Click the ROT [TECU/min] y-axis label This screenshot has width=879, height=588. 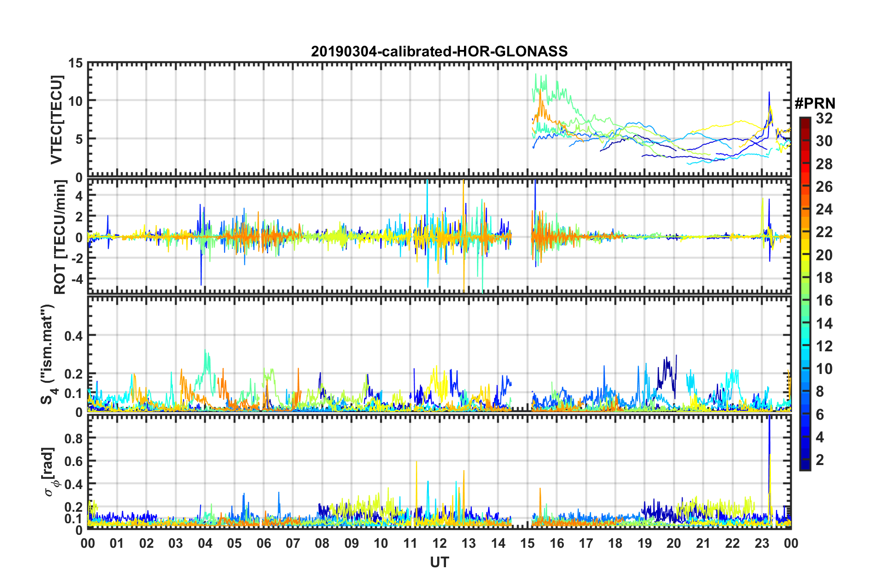tap(60, 237)
